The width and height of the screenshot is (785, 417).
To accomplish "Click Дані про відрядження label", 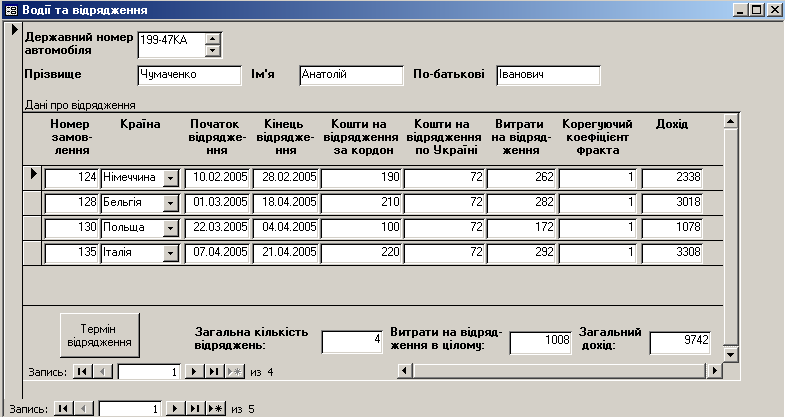I will (80, 105).
